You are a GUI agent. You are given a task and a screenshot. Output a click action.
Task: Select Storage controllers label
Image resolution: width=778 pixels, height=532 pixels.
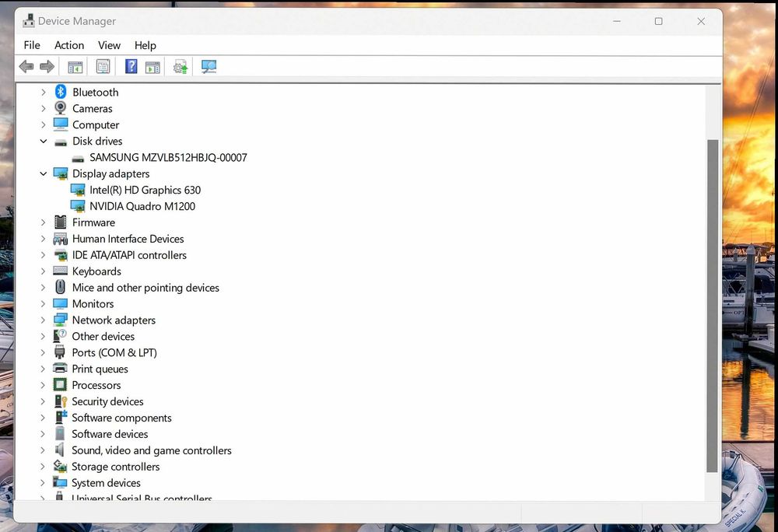(116, 467)
